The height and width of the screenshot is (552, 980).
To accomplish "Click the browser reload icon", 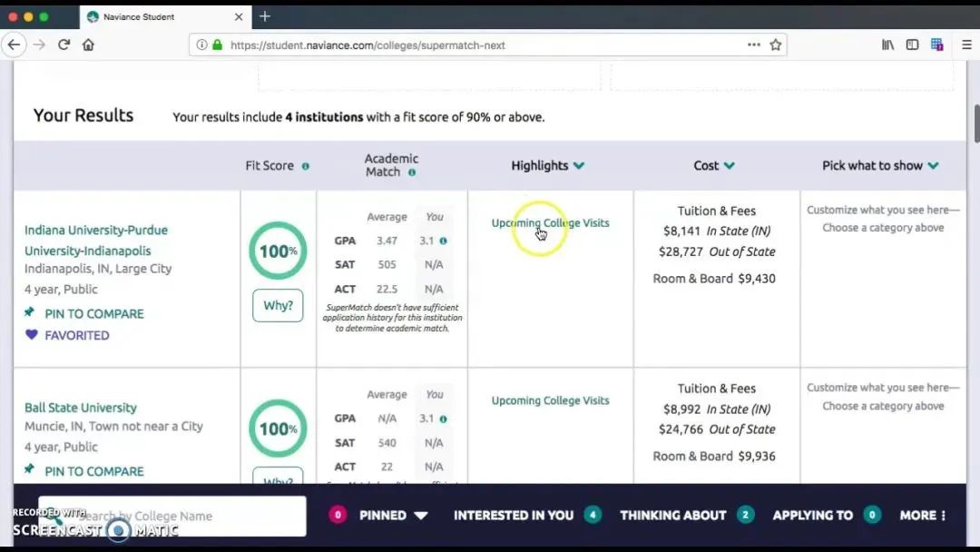I will click(x=64, y=44).
